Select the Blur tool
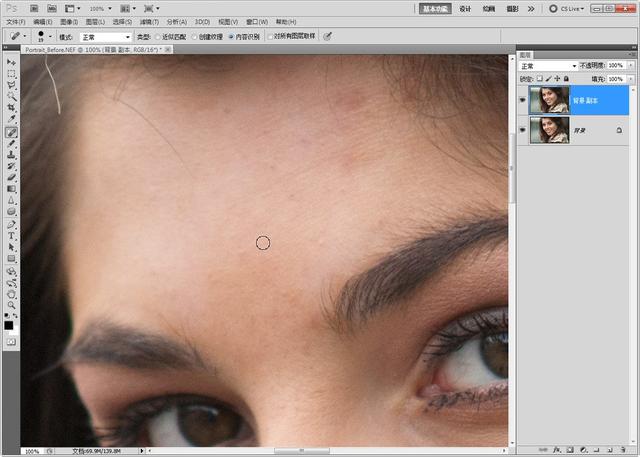640x457 pixels. [11, 200]
